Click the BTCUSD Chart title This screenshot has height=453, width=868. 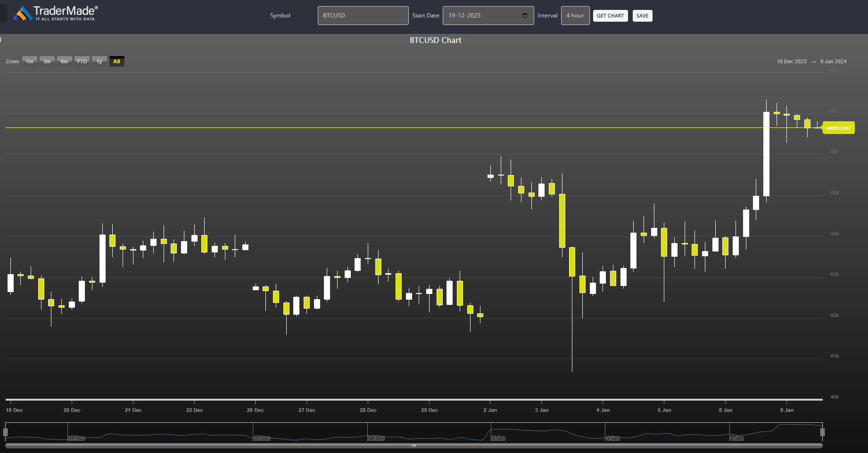click(x=436, y=41)
